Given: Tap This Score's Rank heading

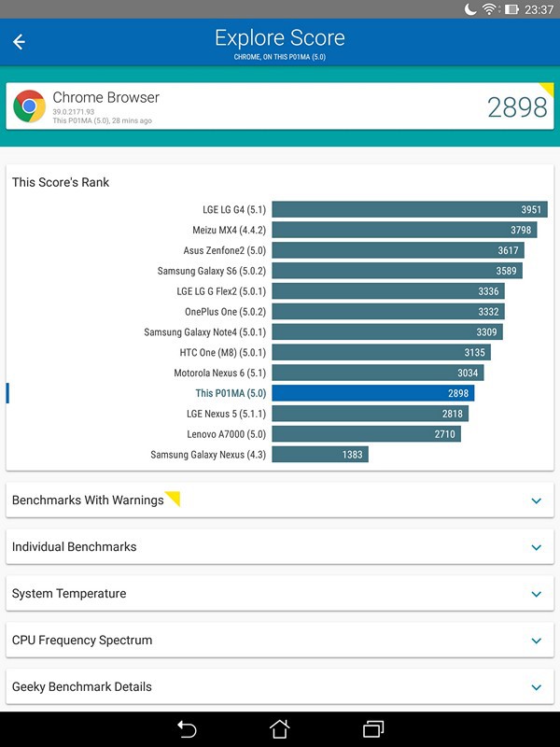Looking at the screenshot, I should pyautogui.click(x=61, y=182).
